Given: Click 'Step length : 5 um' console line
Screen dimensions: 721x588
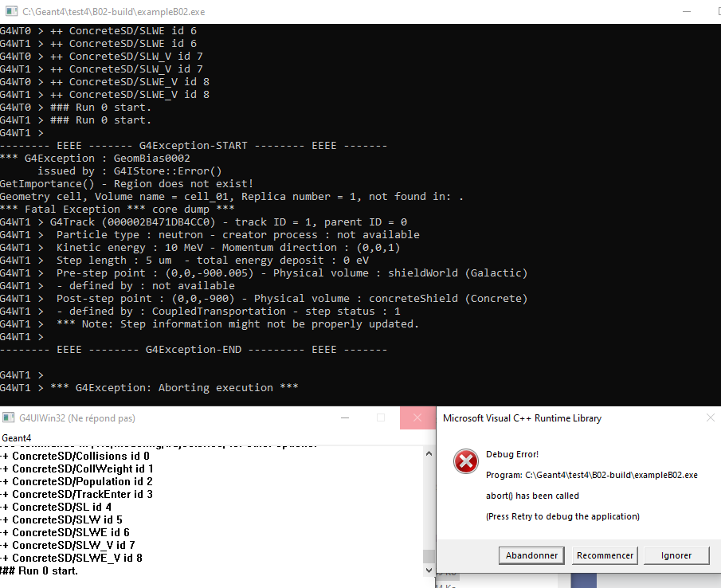Looking at the screenshot, I should click(184, 261).
